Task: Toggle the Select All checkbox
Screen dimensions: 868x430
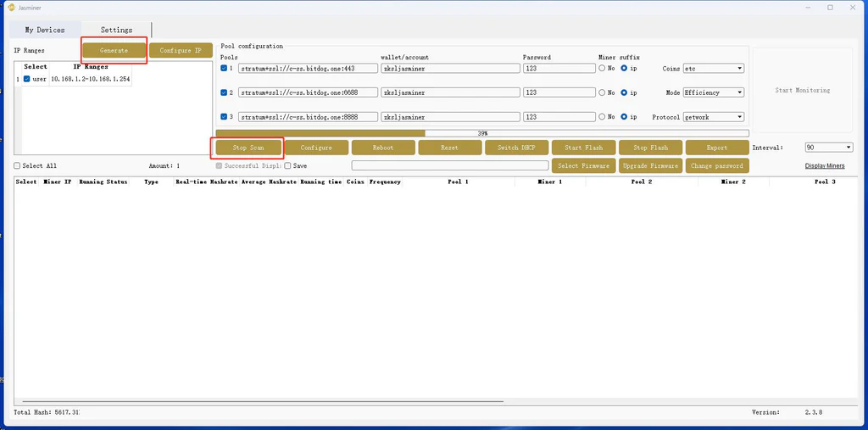Action: (17, 166)
